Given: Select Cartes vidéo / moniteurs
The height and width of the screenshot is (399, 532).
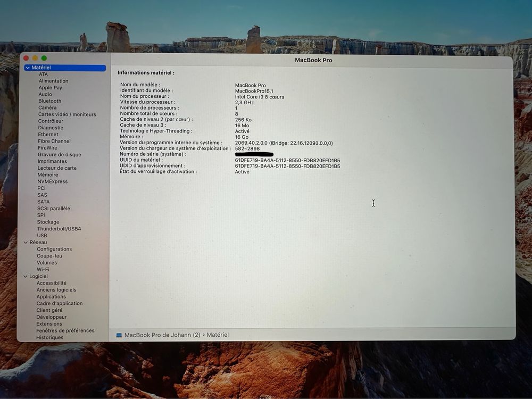Looking at the screenshot, I should [x=67, y=114].
